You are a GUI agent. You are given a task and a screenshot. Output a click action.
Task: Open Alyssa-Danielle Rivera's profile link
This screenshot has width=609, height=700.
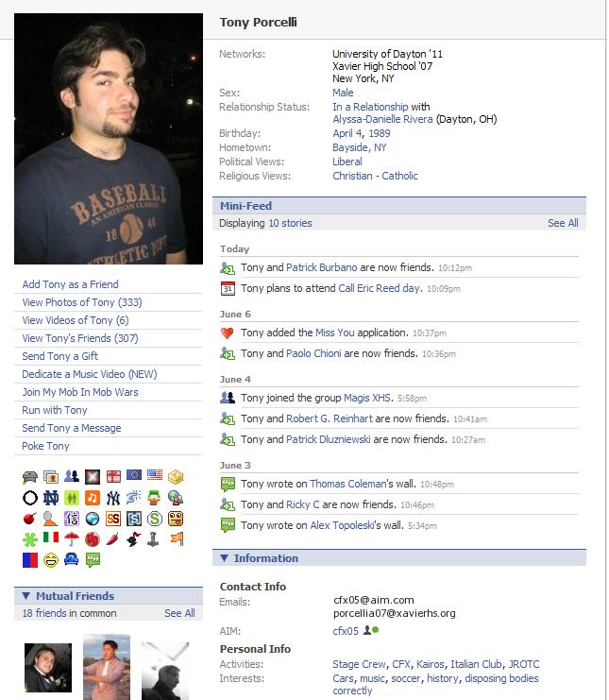tap(382, 119)
